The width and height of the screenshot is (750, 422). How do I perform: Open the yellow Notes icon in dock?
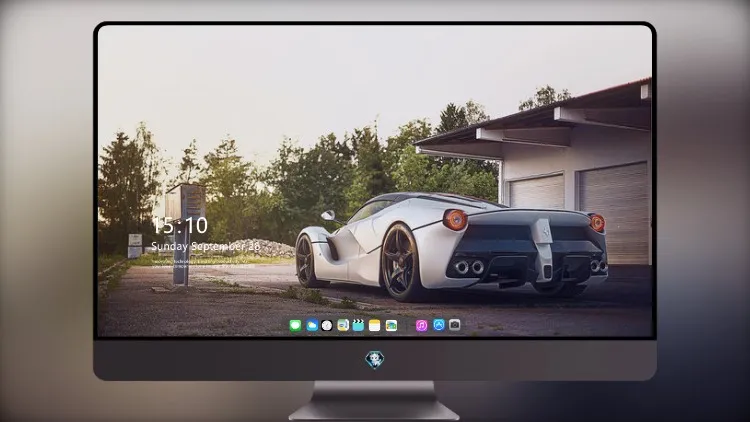375,326
